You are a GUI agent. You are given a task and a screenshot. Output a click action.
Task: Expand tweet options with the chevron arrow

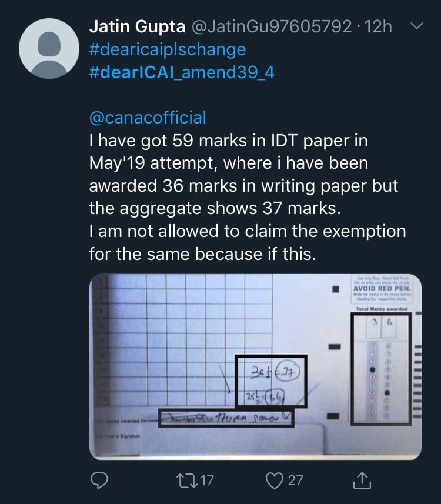click(x=416, y=26)
